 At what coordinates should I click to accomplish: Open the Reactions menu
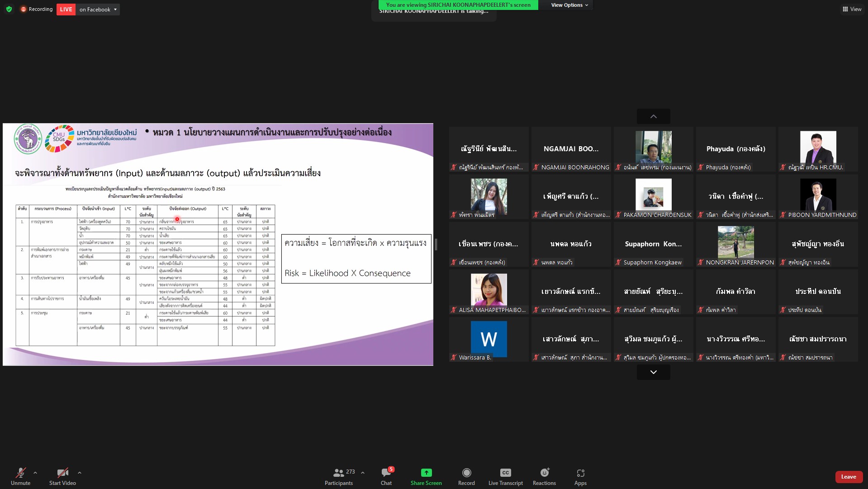pyautogui.click(x=544, y=477)
